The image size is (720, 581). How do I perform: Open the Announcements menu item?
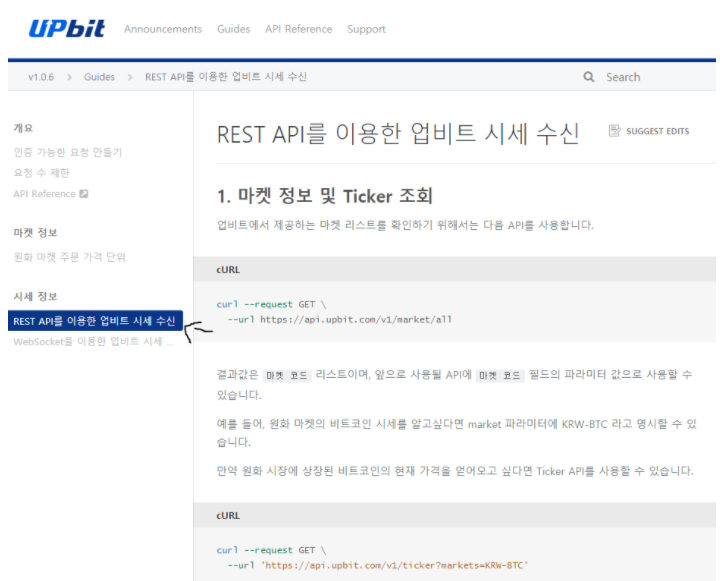click(163, 29)
